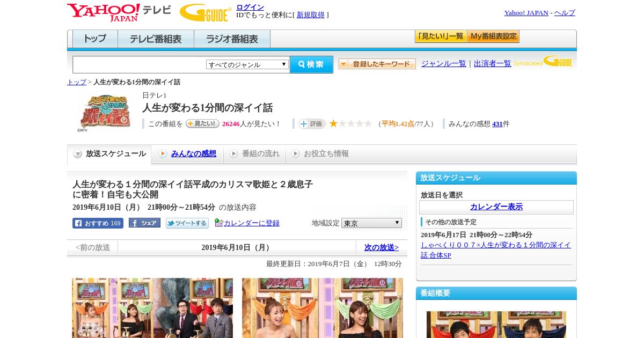Click the Yahoo! Japan テレビ logo
644x338 pixels.
(x=119, y=13)
